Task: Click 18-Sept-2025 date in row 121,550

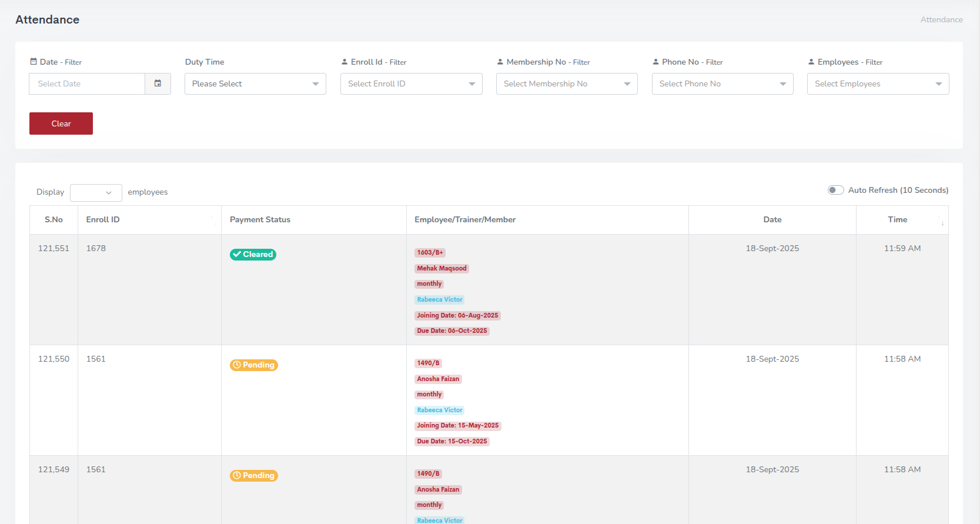Action: coord(772,359)
